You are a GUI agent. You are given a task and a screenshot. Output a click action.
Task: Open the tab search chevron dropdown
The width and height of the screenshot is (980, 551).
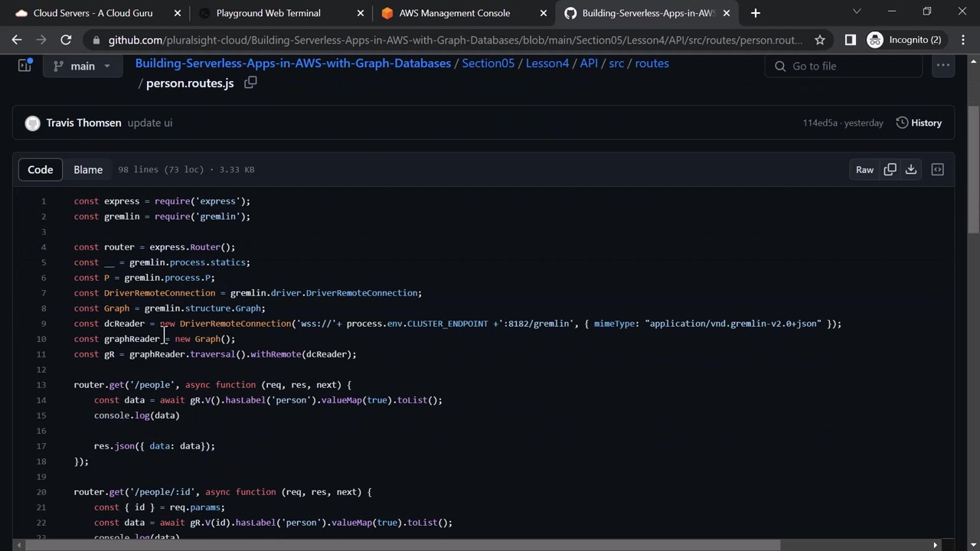tap(857, 12)
